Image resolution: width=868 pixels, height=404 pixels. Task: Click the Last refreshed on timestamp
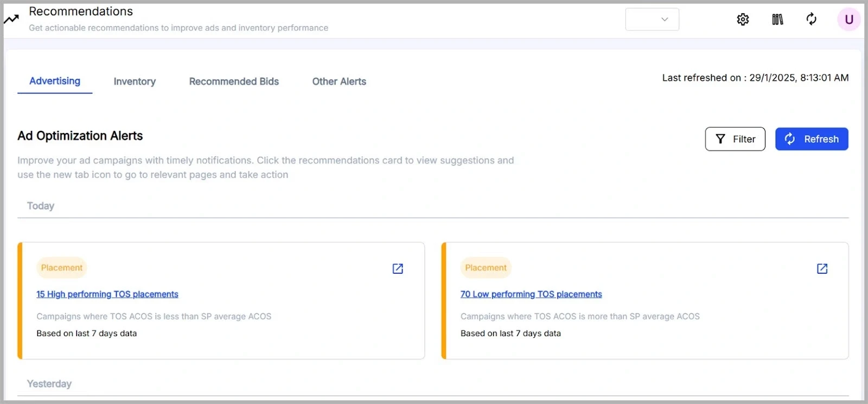click(x=755, y=78)
